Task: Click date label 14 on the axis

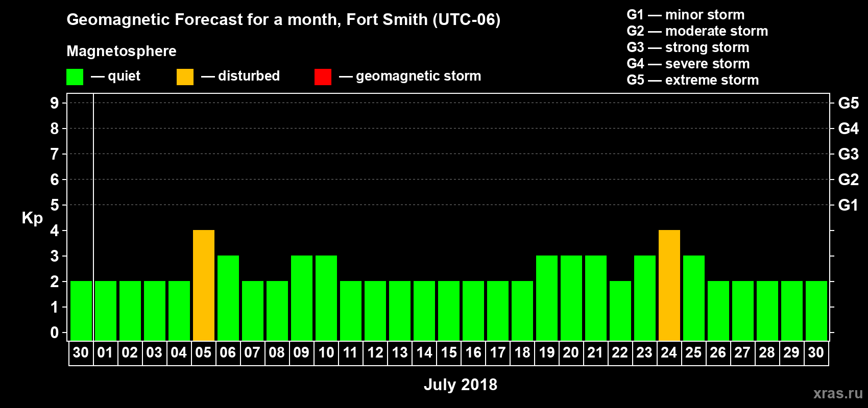Action: tap(424, 352)
